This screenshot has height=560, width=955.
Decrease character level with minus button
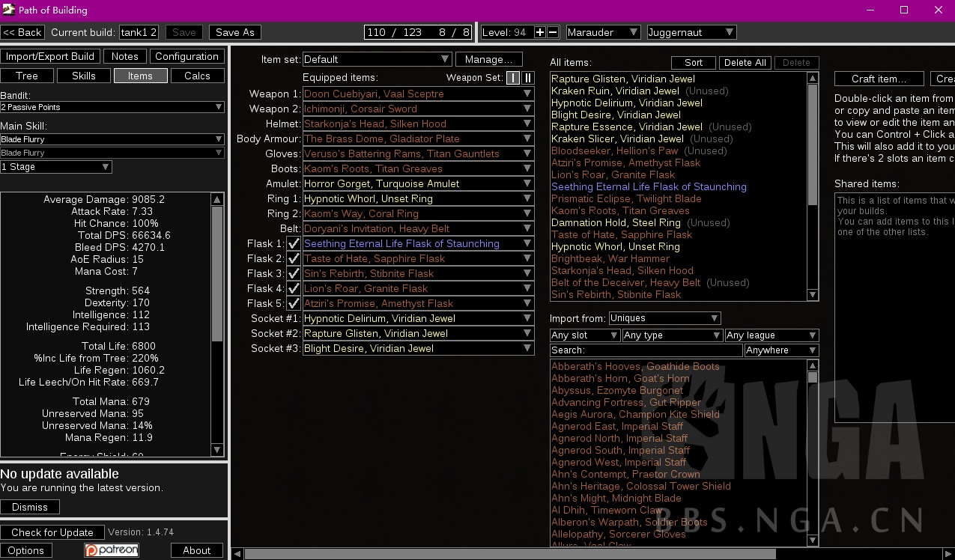point(553,32)
